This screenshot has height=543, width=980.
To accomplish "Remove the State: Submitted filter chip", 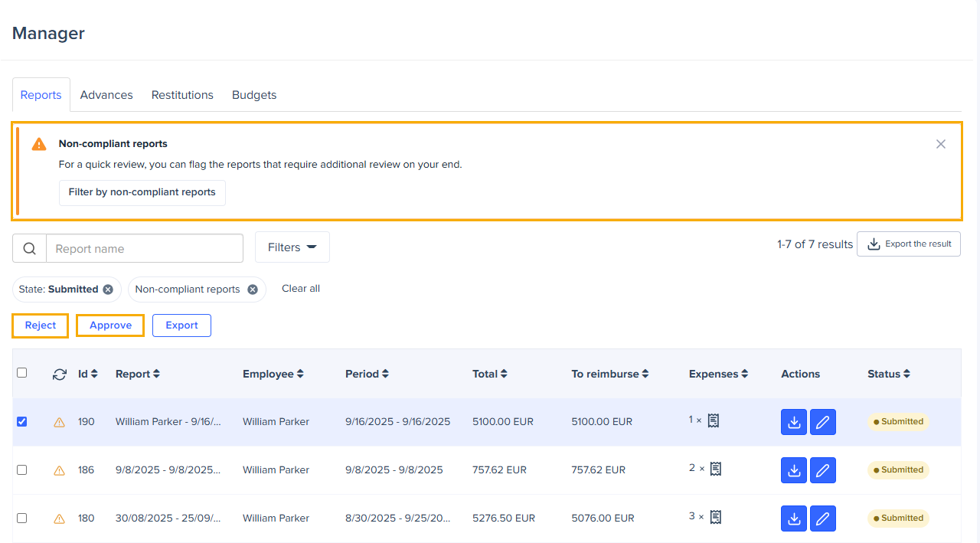I will 108,289.
